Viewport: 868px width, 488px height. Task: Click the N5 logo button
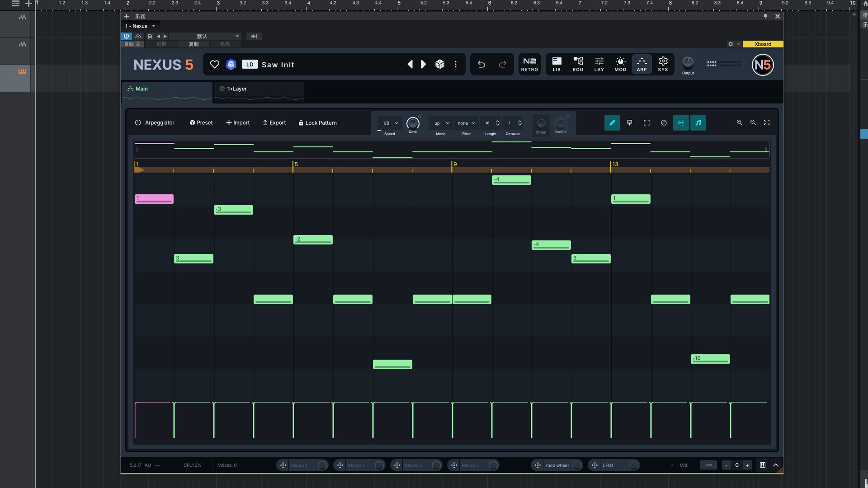click(x=763, y=65)
